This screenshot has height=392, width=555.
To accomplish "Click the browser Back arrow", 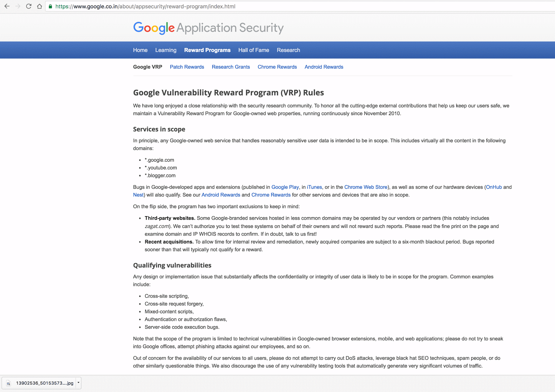I will [7, 6].
